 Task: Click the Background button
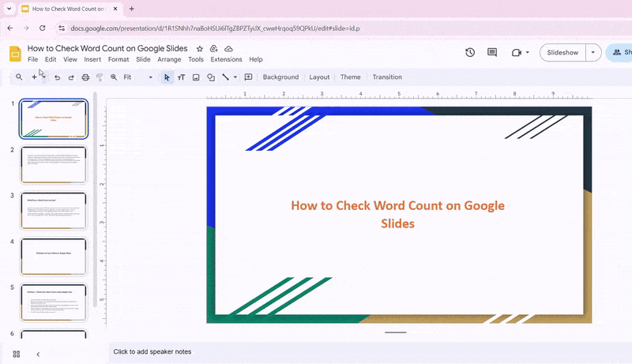point(280,77)
